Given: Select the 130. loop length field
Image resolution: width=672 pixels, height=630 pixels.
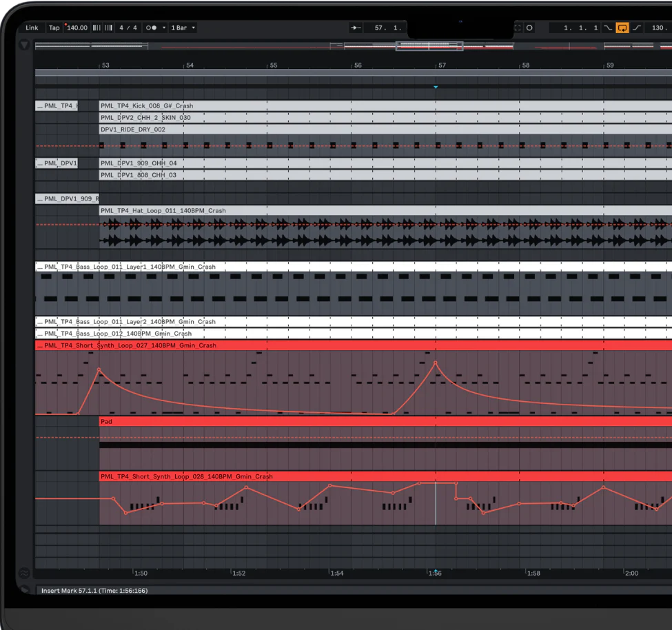Looking at the screenshot, I should [658, 28].
